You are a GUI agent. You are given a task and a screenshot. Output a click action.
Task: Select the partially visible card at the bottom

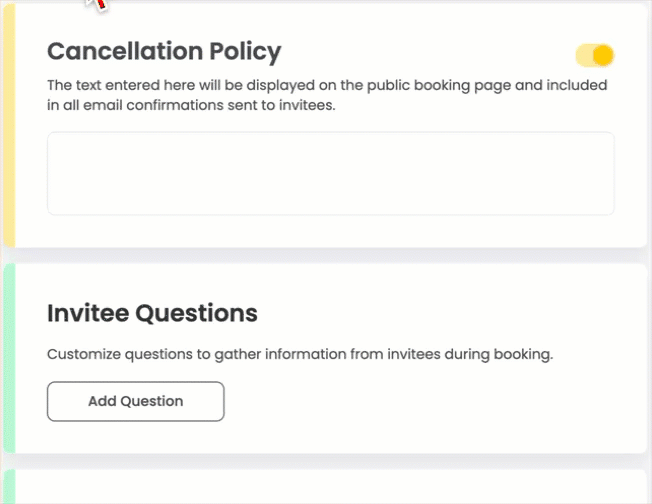point(330,488)
